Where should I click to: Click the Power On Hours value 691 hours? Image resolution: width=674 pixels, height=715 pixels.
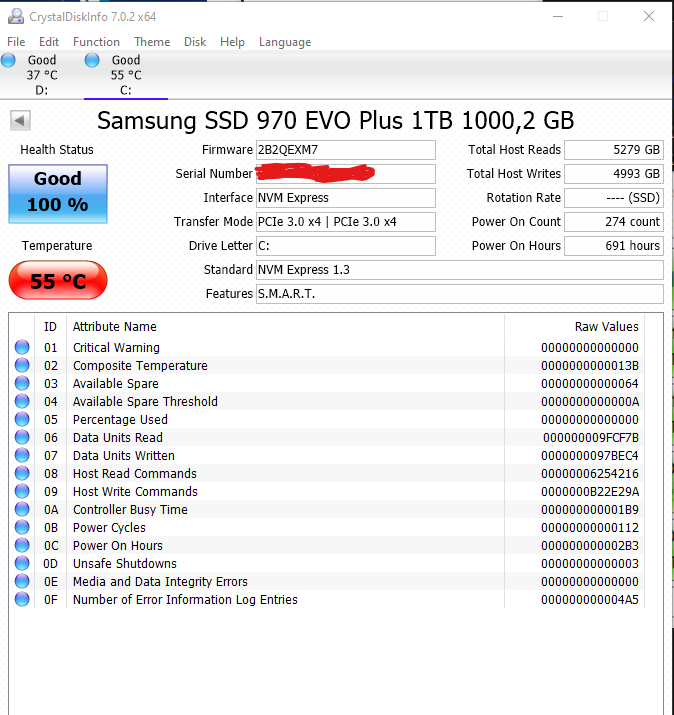(x=614, y=246)
